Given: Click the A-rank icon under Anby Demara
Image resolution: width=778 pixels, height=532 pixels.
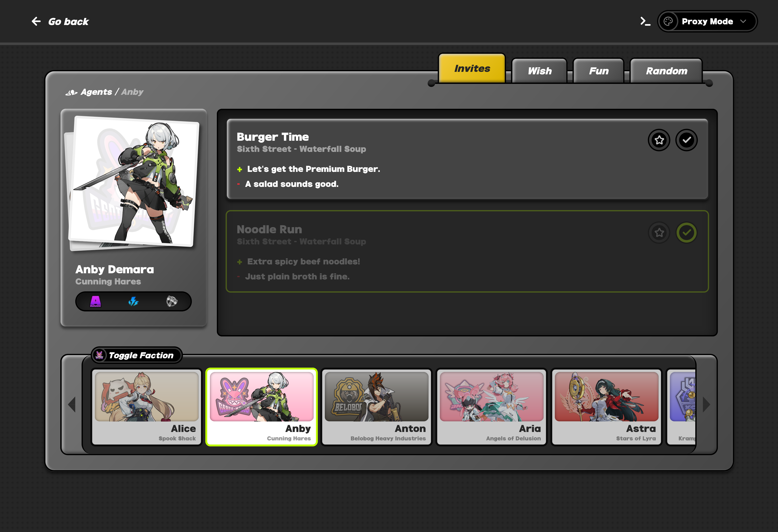Looking at the screenshot, I should [x=95, y=301].
